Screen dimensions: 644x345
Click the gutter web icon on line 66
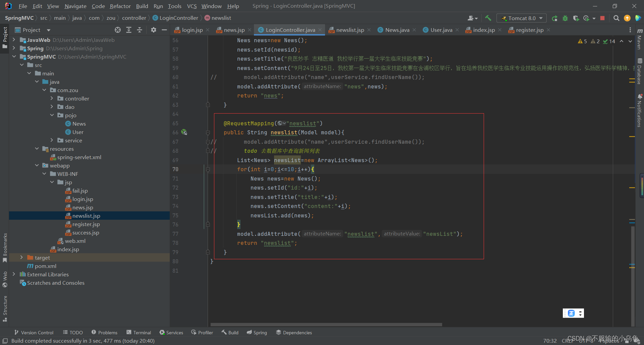(x=184, y=132)
